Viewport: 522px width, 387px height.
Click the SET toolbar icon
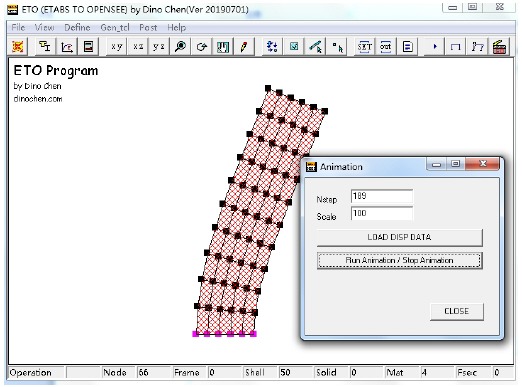pyautogui.click(x=364, y=47)
